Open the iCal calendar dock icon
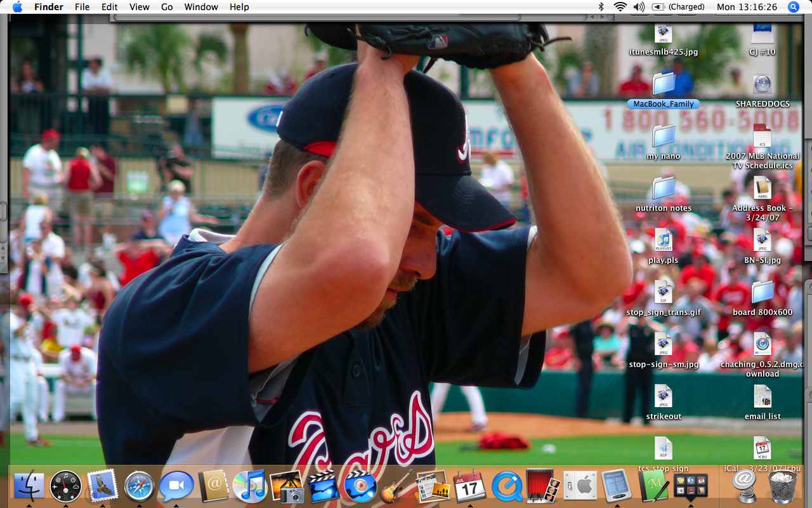The image size is (812, 508). [x=469, y=486]
